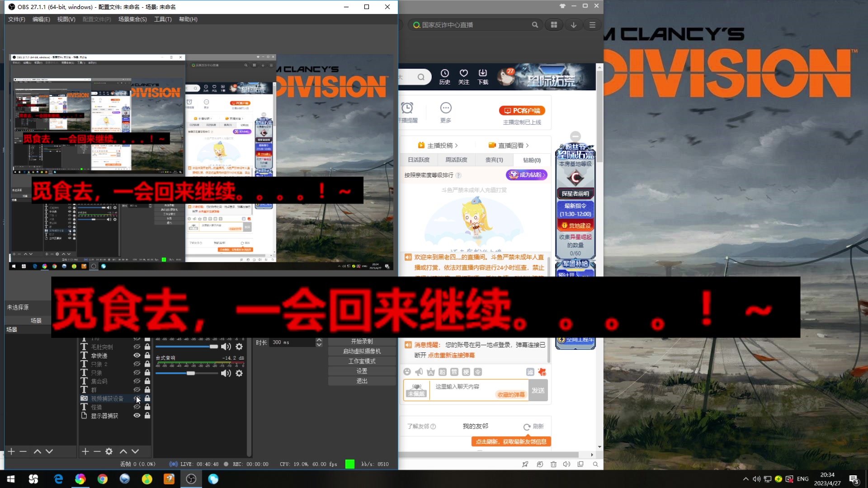The width and height of the screenshot is (868, 488).
Task: Open 工具(T) menu in OBS
Action: 163,19
